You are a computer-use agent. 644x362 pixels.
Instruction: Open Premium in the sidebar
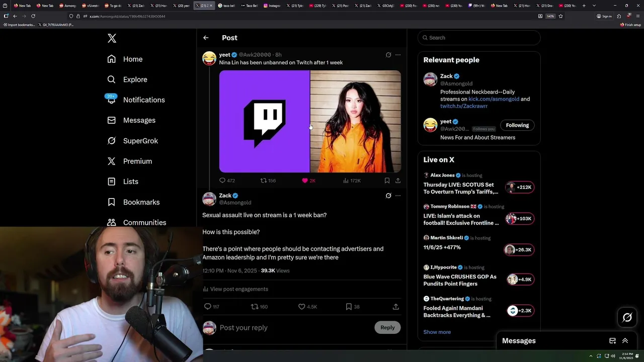coord(129,161)
